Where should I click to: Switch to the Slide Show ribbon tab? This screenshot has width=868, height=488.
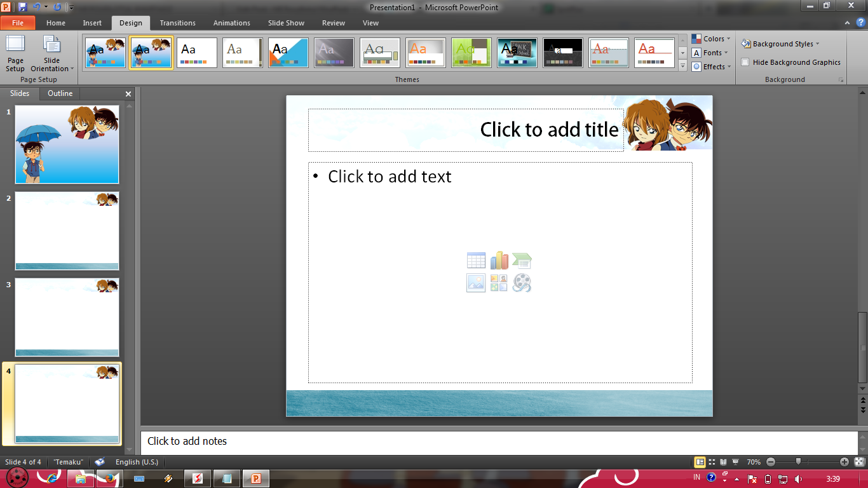tap(286, 23)
